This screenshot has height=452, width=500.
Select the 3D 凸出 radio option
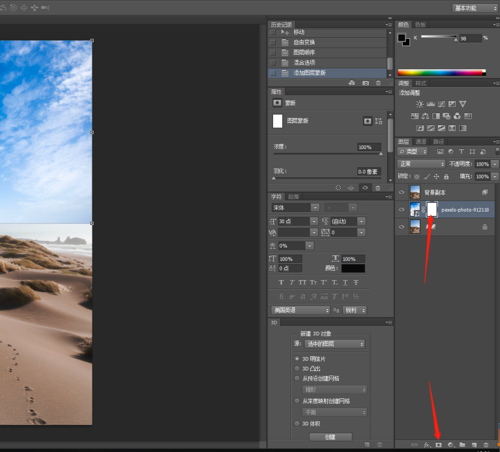[x=297, y=368]
